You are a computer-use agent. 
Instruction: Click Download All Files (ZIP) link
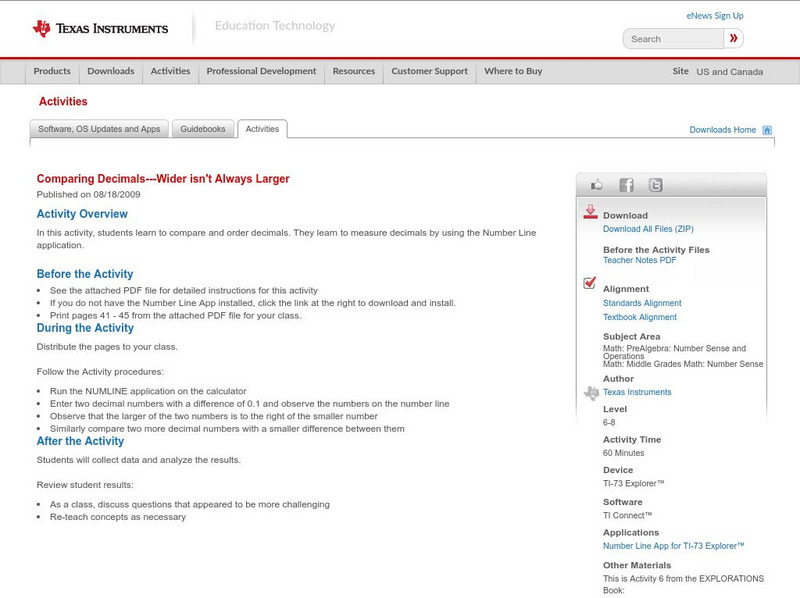click(648, 229)
